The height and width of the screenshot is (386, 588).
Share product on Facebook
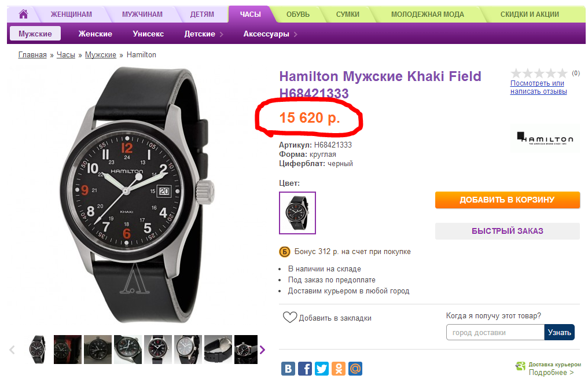[305, 368]
